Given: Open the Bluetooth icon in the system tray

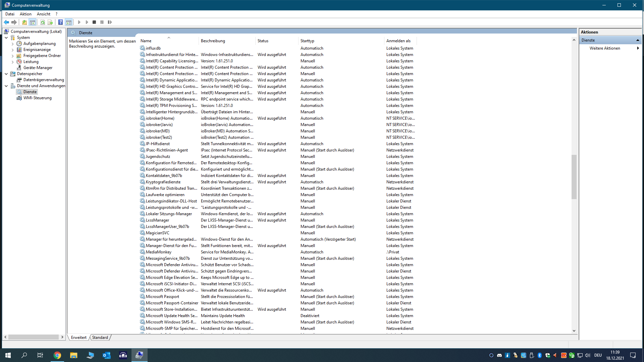Looking at the screenshot, I should pyautogui.click(x=539, y=355).
